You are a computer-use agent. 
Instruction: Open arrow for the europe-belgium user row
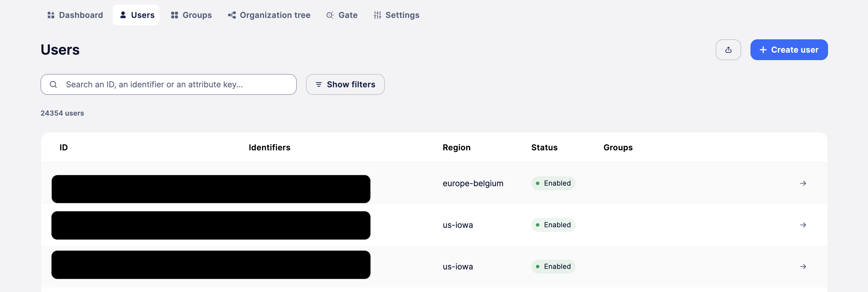click(x=803, y=183)
